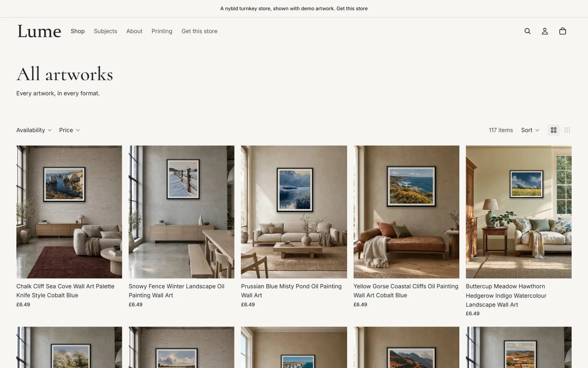
Task: Go to the Lume logo home link
Action: pyautogui.click(x=39, y=31)
